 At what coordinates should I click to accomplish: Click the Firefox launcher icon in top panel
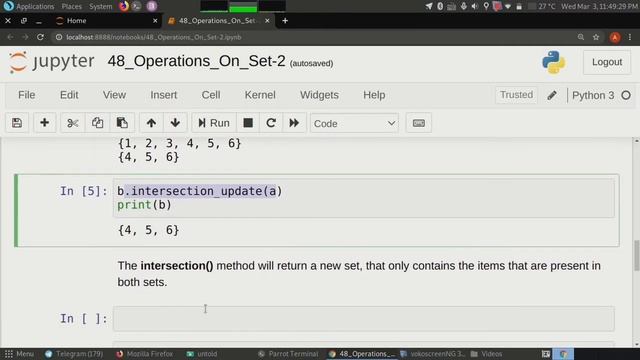pos(124,6)
